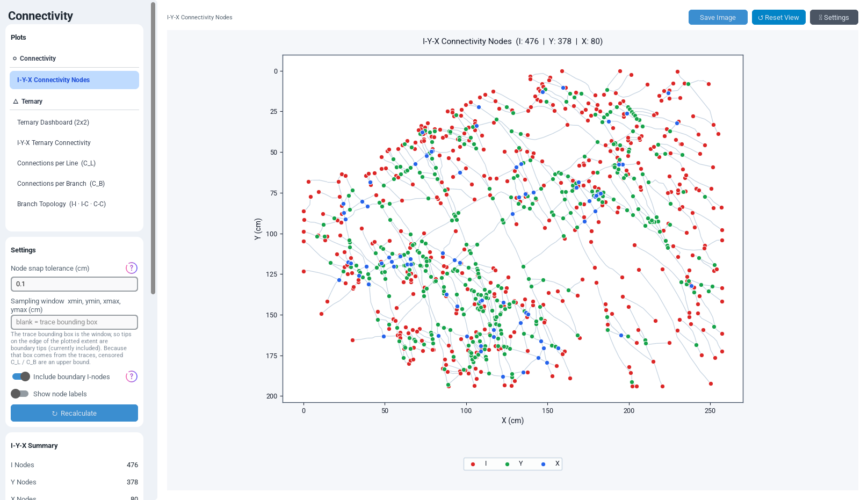Click the Connectivity section header icon

point(15,59)
